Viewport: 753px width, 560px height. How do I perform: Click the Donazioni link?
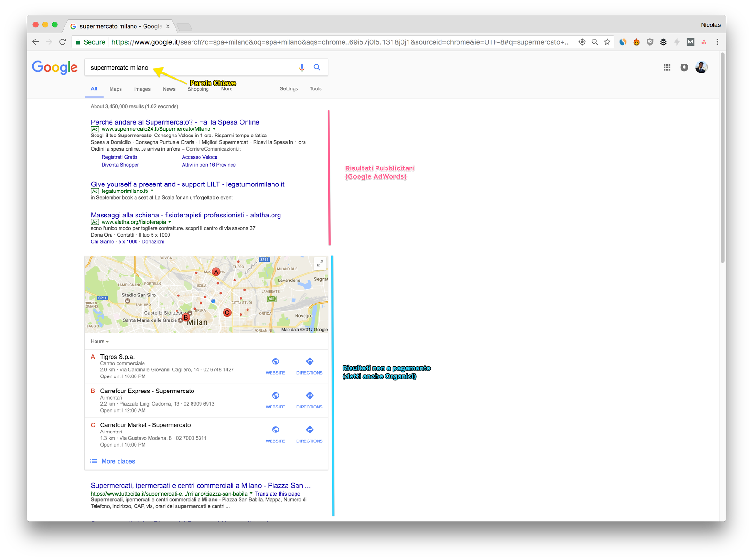pos(153,242)
